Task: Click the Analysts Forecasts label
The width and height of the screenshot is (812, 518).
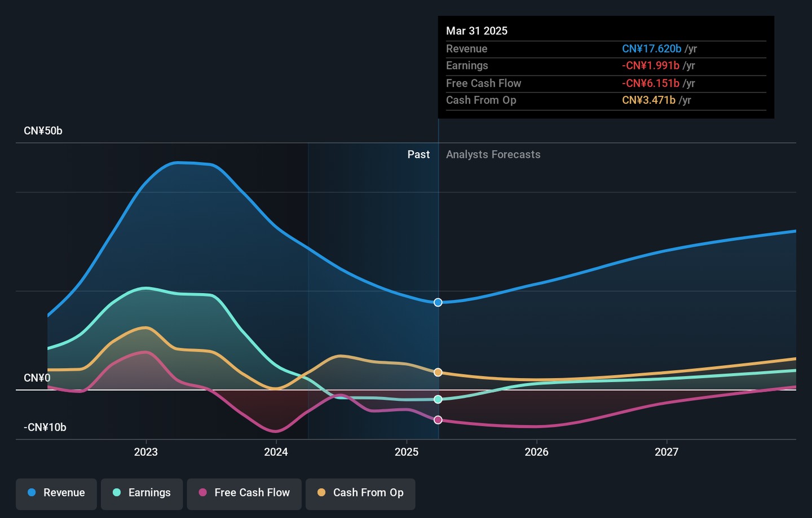Action: 493,154
